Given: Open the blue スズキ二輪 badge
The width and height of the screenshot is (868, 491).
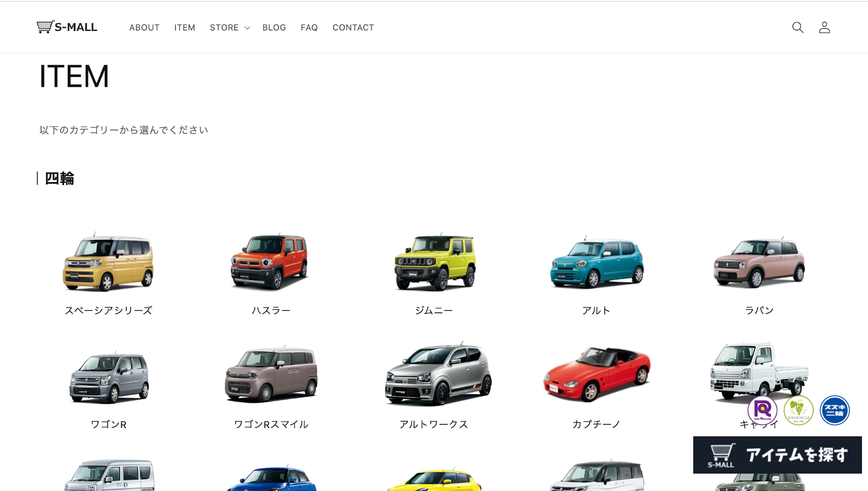Looking at the screenshot, I should 835,410.
